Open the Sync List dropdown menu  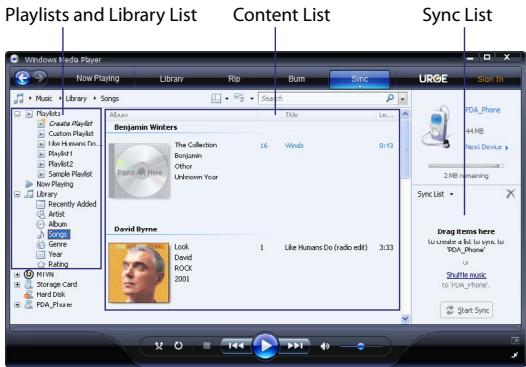[x=452, y=194]
